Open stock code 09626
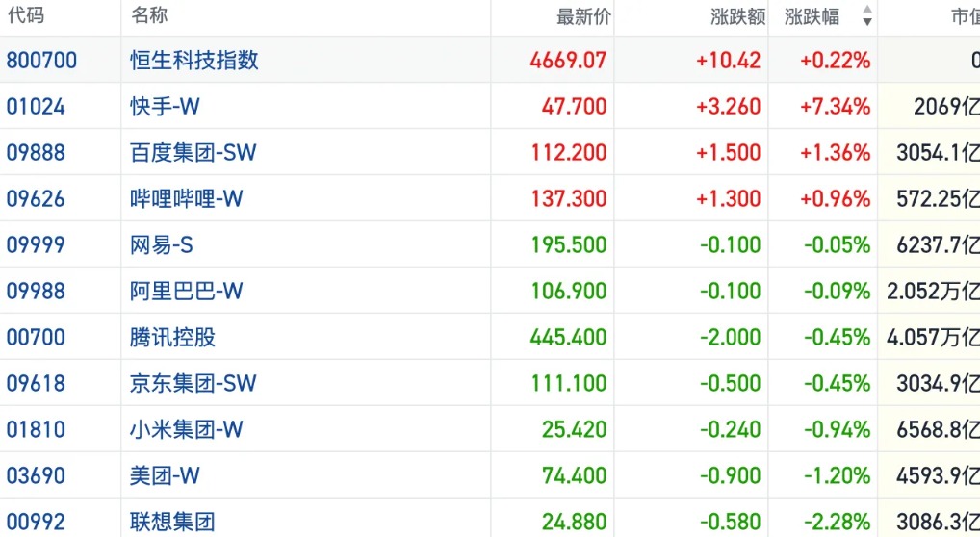Viewport: 980px width, 537px height. pos(36,199)
